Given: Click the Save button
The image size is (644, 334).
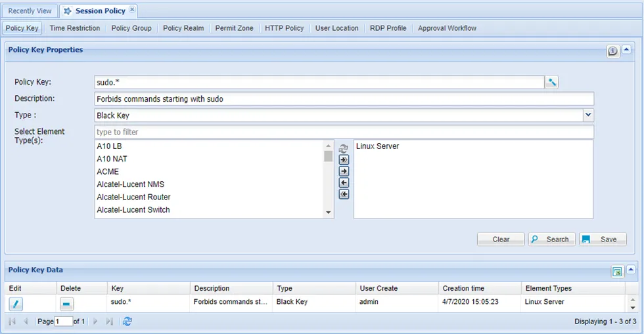Looking at the screenshot, I should [x=603, y=240].
